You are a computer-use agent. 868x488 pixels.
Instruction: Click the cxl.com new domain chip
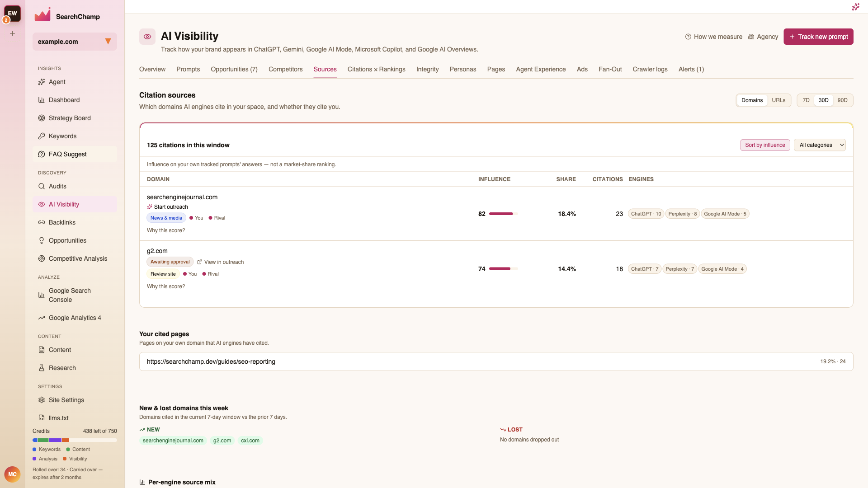tap(250, 441)
